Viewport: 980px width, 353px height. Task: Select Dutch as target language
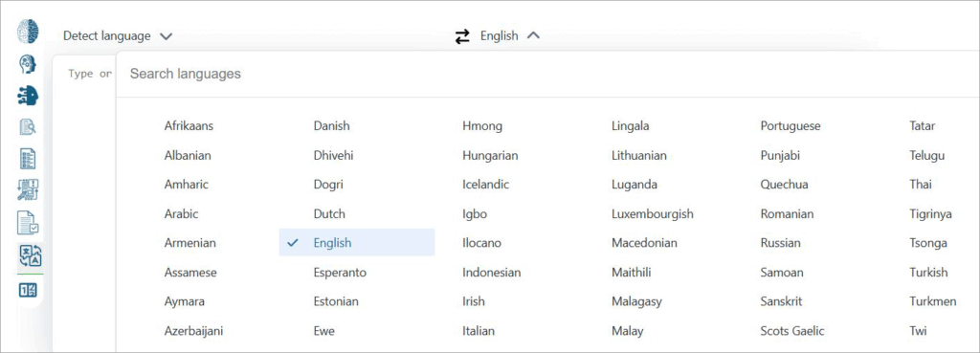tap(329, 213)
